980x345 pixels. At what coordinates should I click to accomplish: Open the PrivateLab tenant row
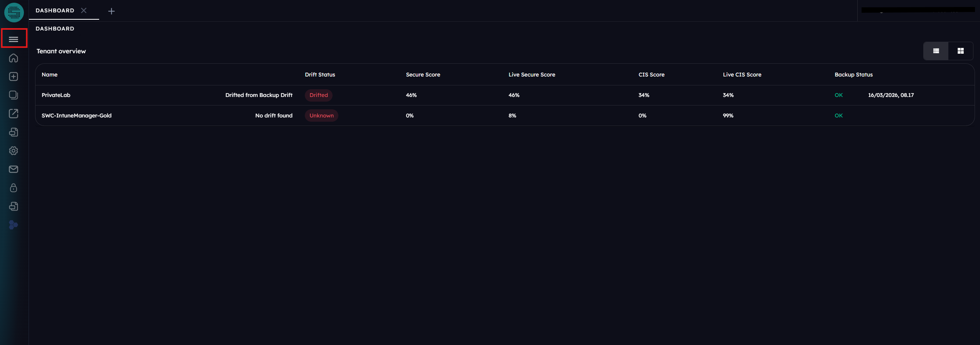click(x=56, y=95)
